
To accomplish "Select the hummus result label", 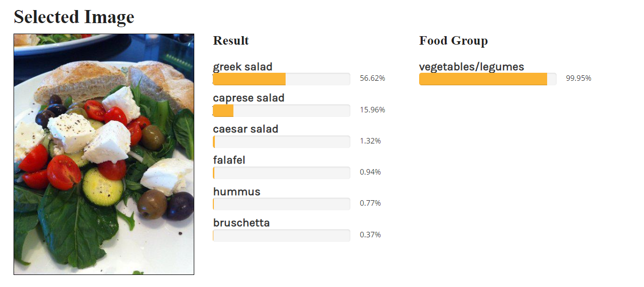I will click(x=236, y=191).
